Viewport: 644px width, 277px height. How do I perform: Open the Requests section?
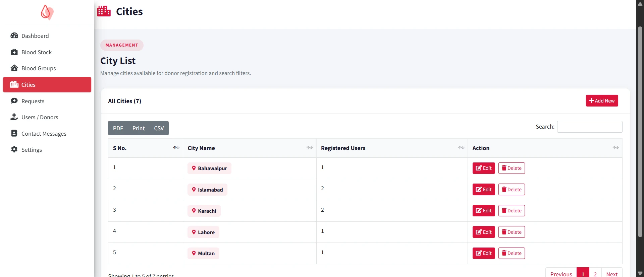[x=47, y=101]
